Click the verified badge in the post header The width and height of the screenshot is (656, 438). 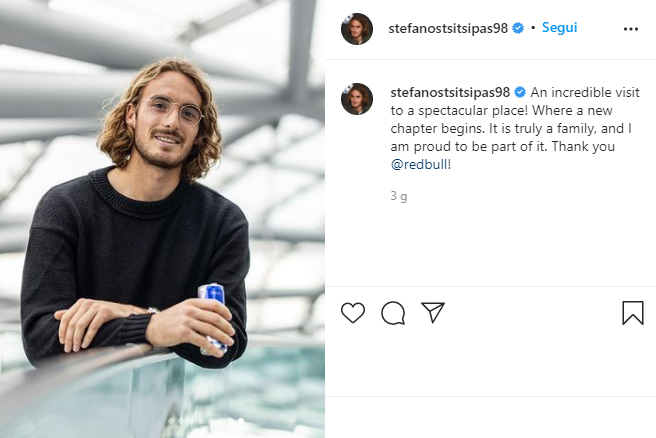click(518, 29)
